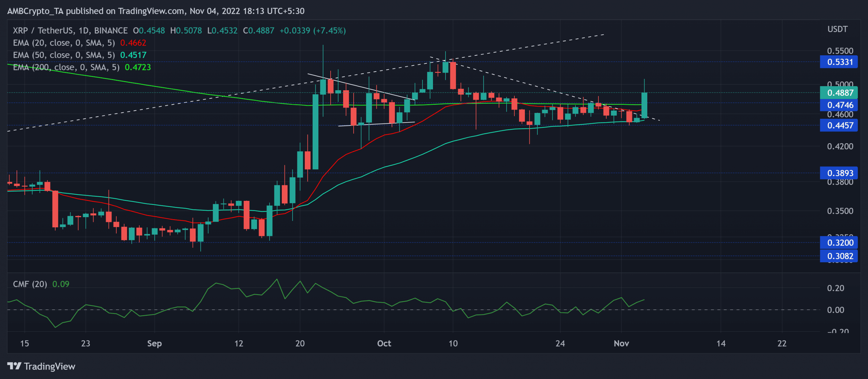The image size is (868, 379).
Task: Click the 24 date on time axis
Action: (x=560, y=343)
